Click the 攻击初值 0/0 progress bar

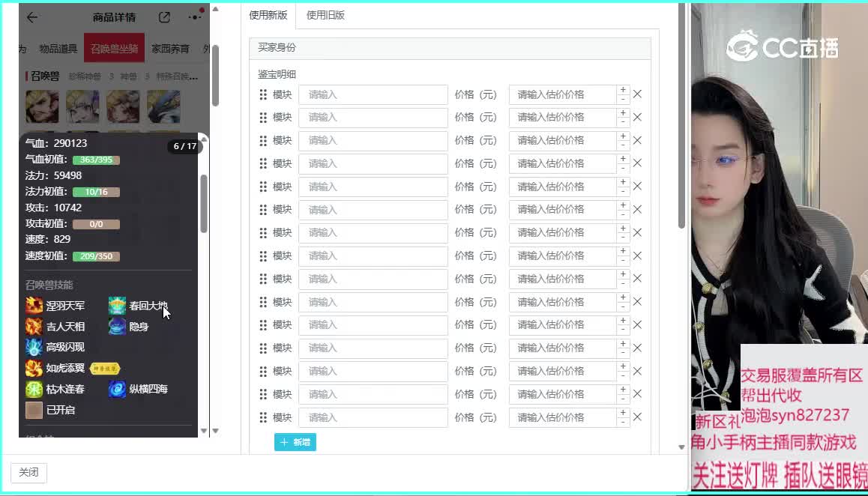point(97,224)
